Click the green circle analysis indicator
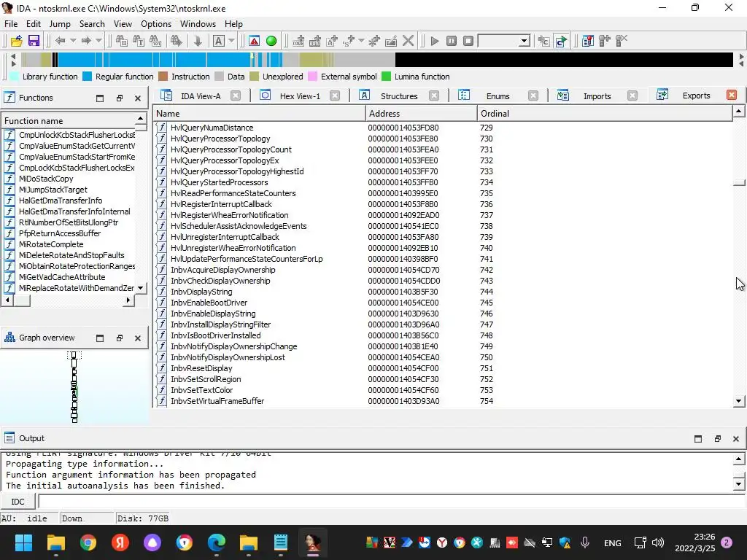Viewport: 747px width, 560px height. pos(271,41)
